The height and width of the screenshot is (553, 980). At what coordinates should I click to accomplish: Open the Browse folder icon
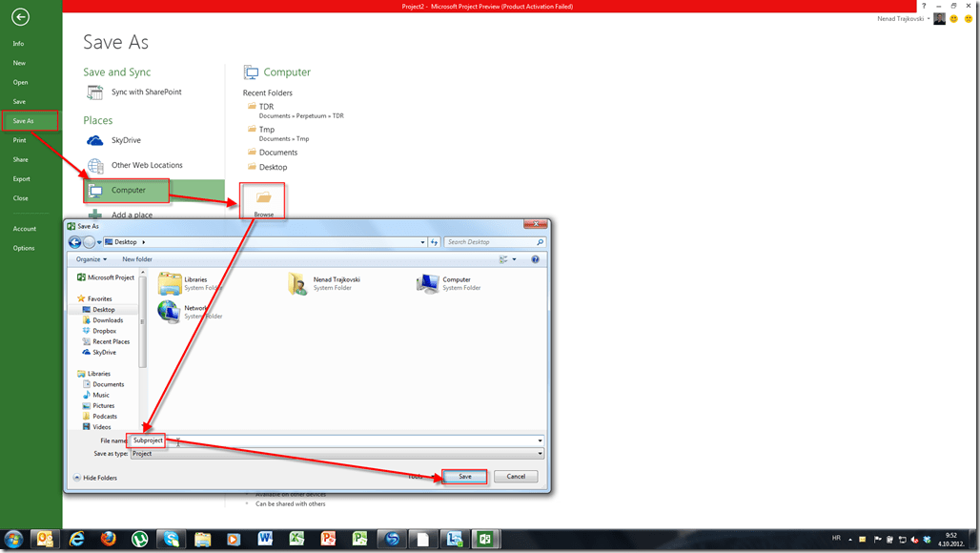(264, 198)
